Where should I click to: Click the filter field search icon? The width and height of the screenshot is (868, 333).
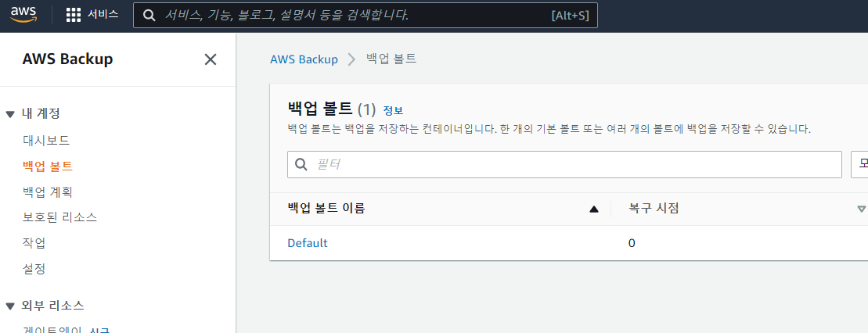click(301, 164)
